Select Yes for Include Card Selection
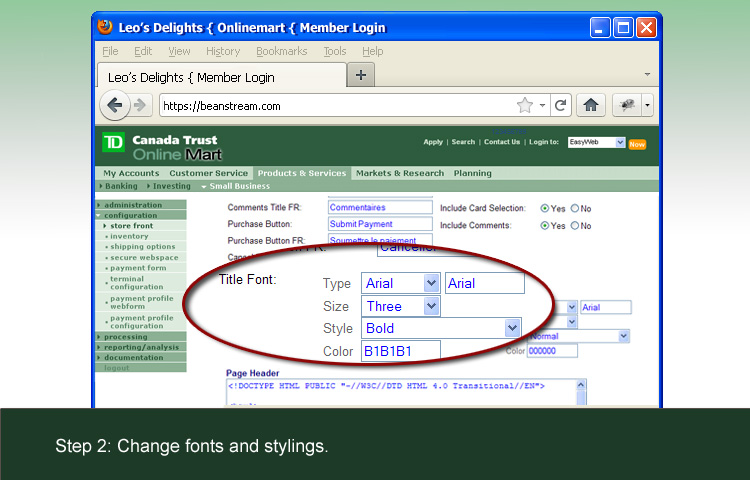 pos(544,208)
